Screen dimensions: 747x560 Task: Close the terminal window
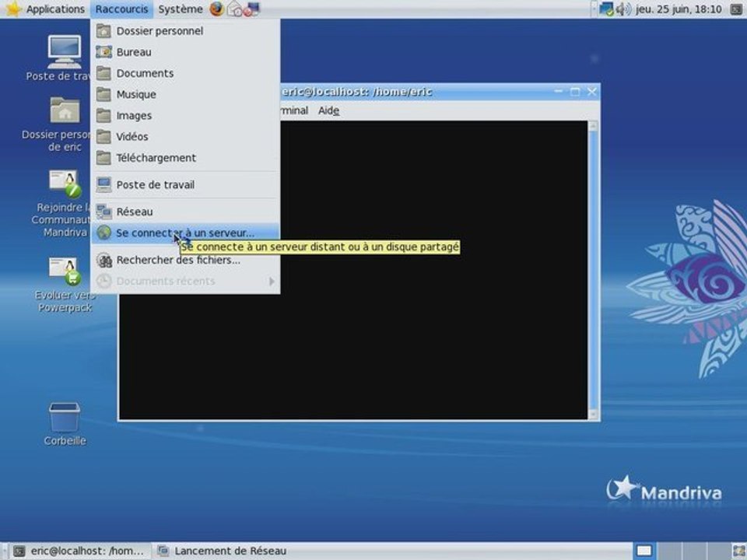(x=591, y=92)
